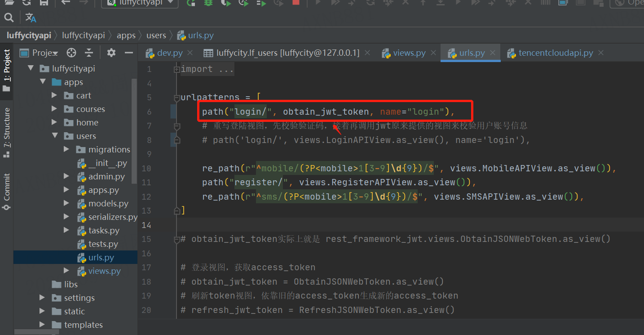This screenshot has height=335, width=644.
Task: Click the Search Everywhere magnifier icon
Action: tap(9, 18)
